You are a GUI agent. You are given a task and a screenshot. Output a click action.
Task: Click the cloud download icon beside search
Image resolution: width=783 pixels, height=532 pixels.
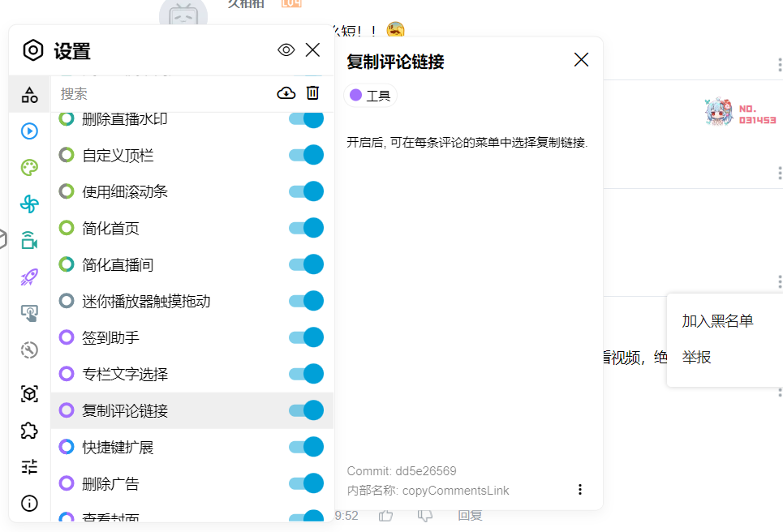286,92
